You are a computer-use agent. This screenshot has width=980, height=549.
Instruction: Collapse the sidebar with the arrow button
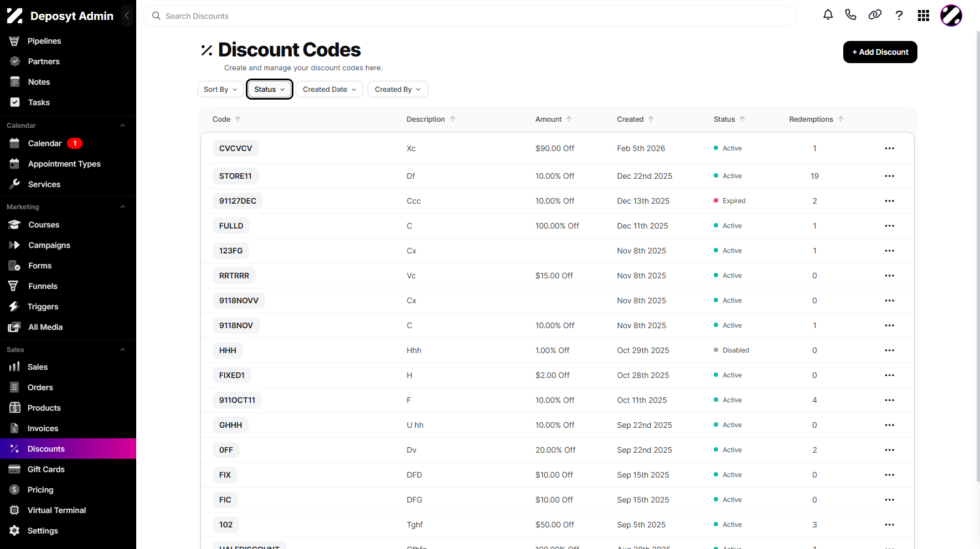point(127,15)
